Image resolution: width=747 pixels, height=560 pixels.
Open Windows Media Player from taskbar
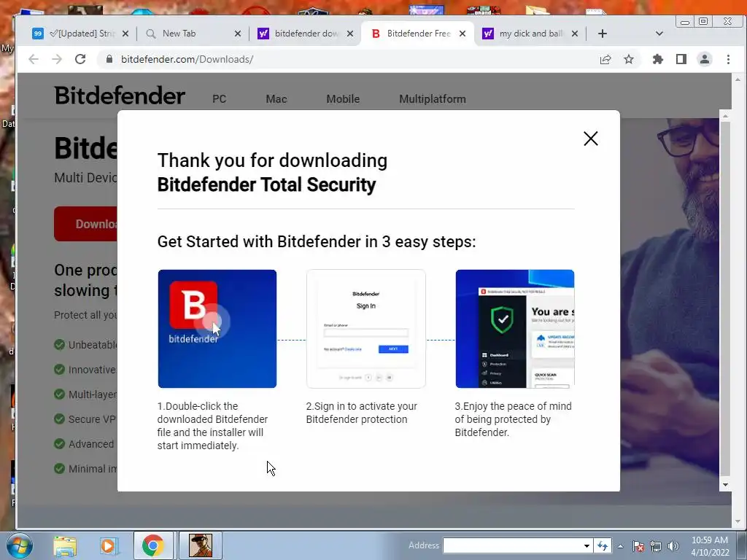(108, 545)
